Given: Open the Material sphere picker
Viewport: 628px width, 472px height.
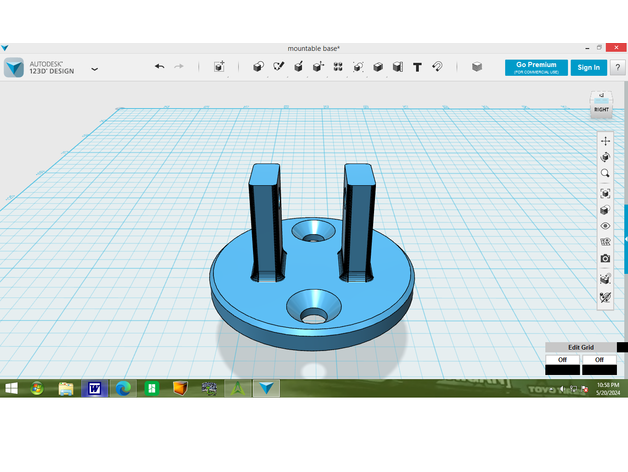Looking at the screenshot, I should coord(477,67).
